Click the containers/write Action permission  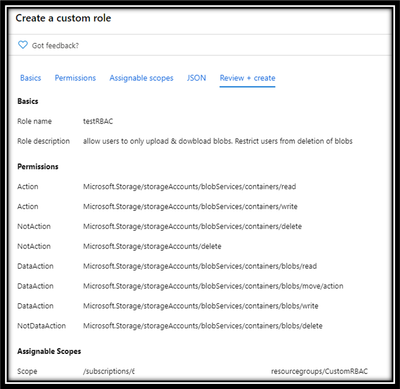point(190,207)
